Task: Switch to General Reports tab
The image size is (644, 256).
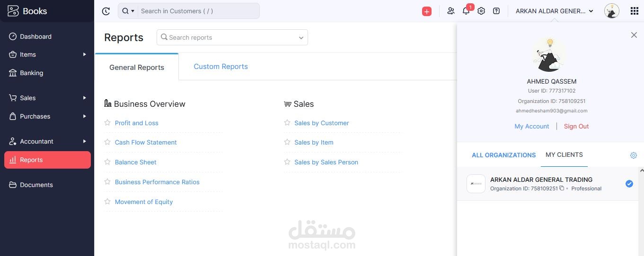Action: click(137, 67)
